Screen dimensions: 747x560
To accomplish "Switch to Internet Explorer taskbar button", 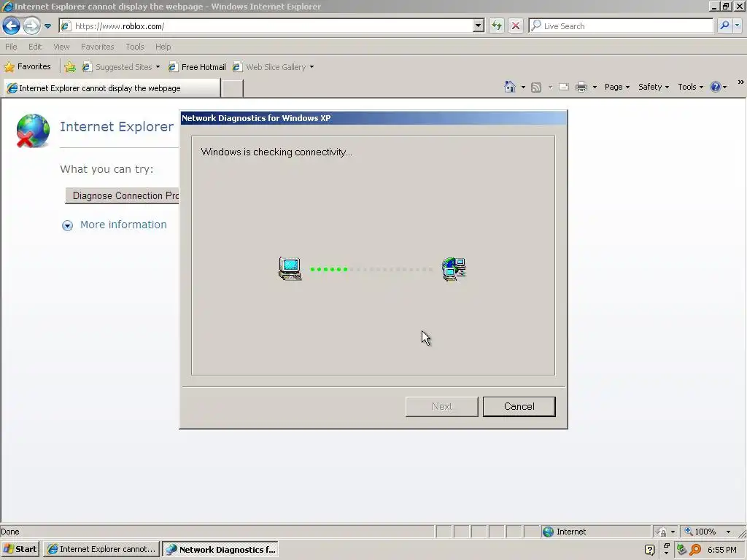I will point(101,550).
